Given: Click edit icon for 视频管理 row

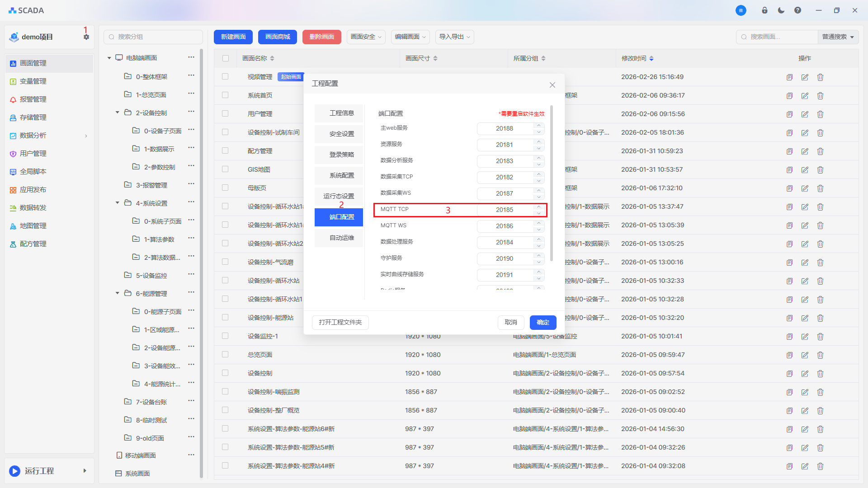Looking at the screenshot, I should pyautogui.click(x=805, y=77).
